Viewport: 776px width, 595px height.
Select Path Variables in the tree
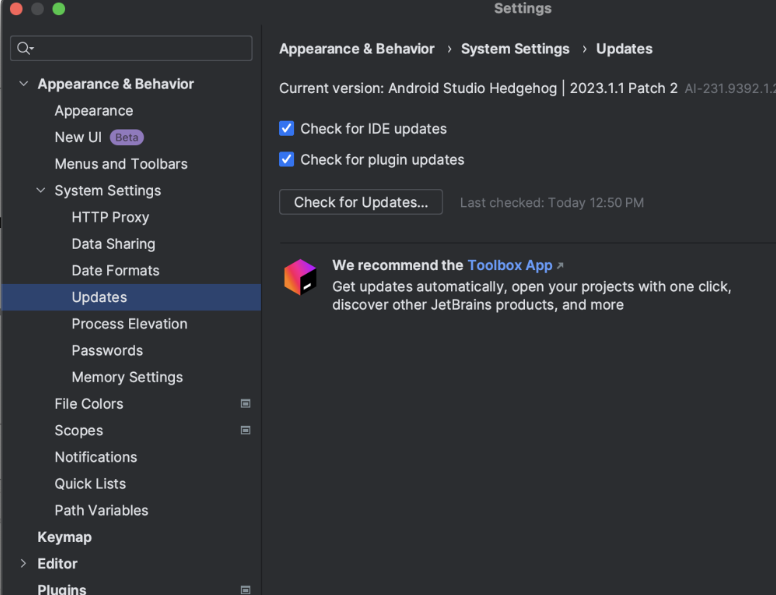tap(101, 510)
